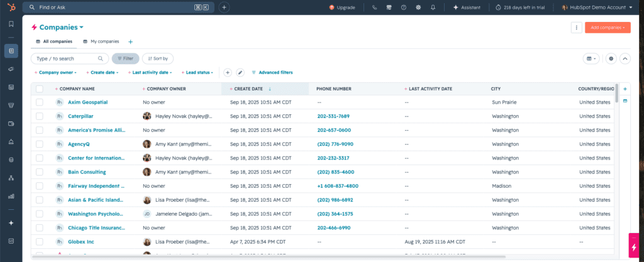Click the Sort by button
The image size is (644, 262).
coord(158,58)
